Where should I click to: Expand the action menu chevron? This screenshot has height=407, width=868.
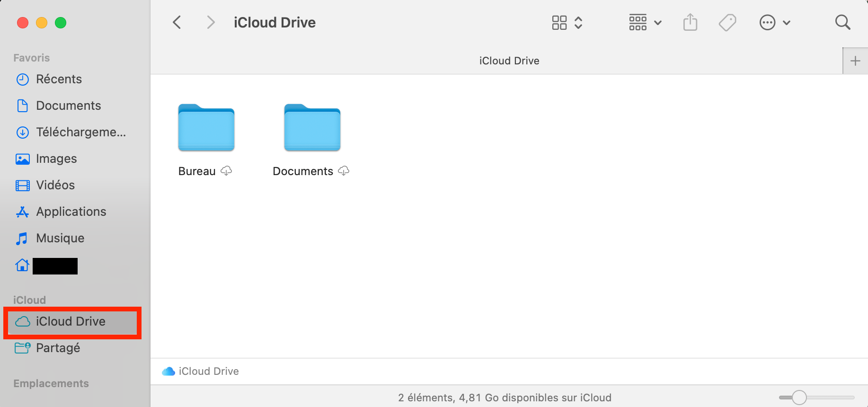point(787,23)
